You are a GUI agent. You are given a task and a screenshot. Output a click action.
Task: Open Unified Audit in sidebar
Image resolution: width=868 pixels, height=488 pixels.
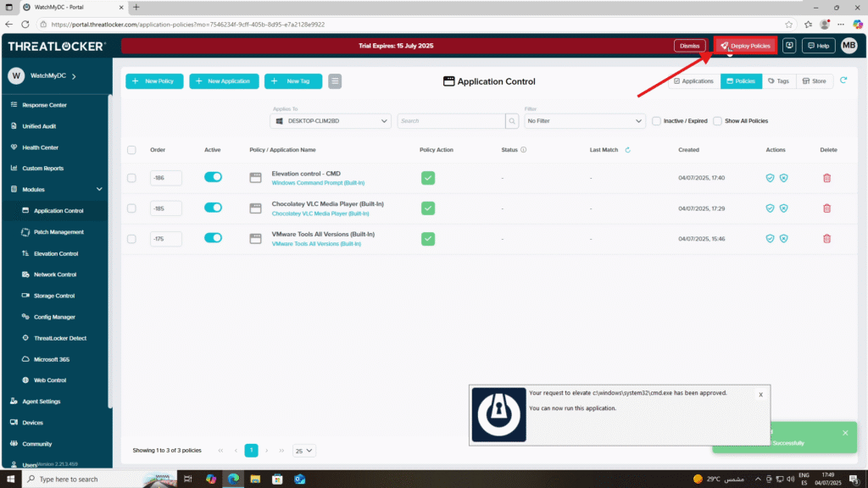pyautogui.click(x=39, y=126)
